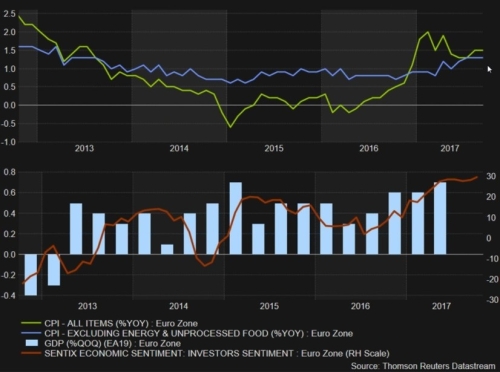Click the blue CPI Excluding Energy legend line
Screen dimensions: 500x372
point(31,333)
